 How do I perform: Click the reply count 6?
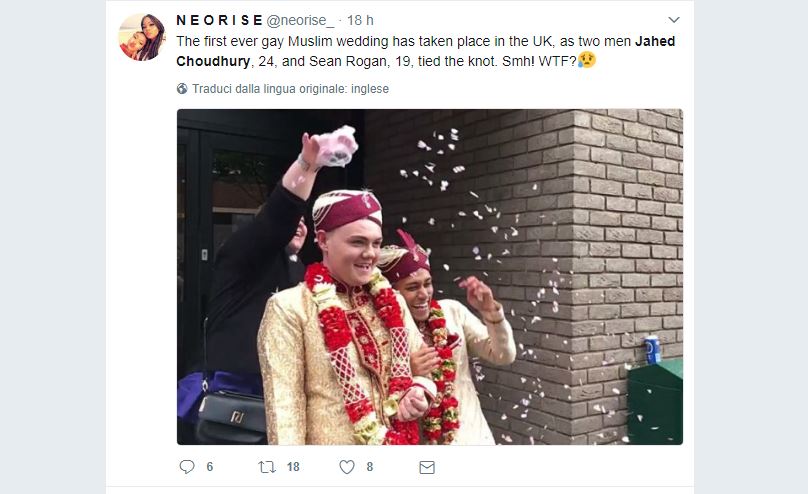[x=210, y=467]
